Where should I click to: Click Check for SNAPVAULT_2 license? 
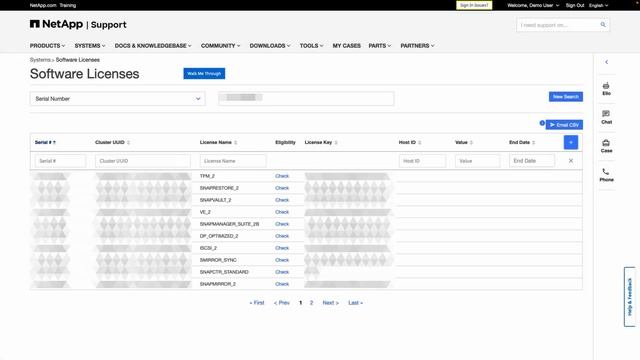[282, 200]
